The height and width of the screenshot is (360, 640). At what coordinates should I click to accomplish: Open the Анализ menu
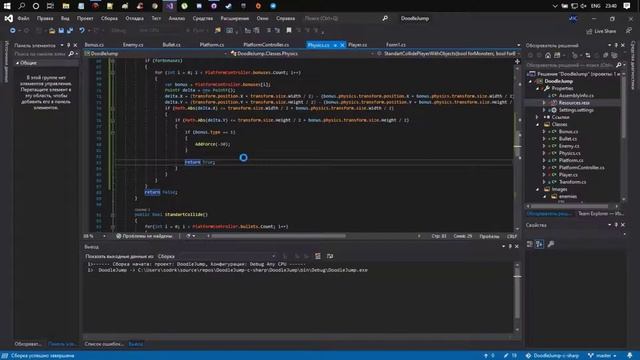177,18
